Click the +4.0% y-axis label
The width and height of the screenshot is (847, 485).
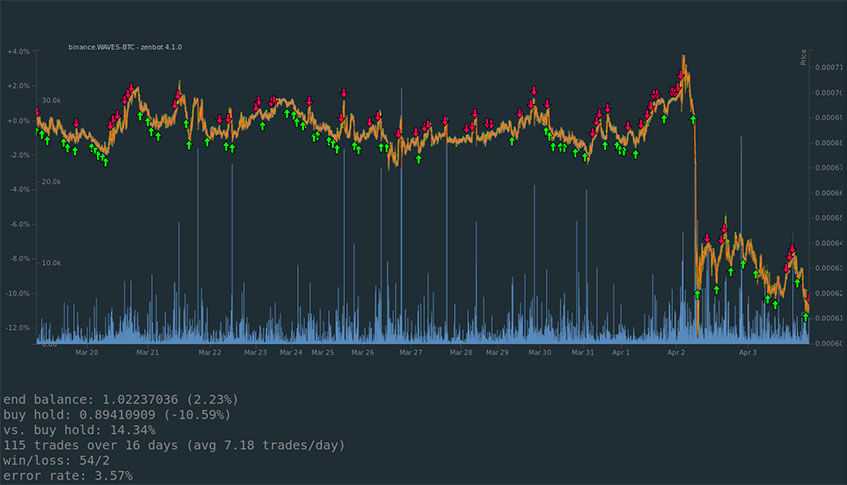[x=18, y=51]
